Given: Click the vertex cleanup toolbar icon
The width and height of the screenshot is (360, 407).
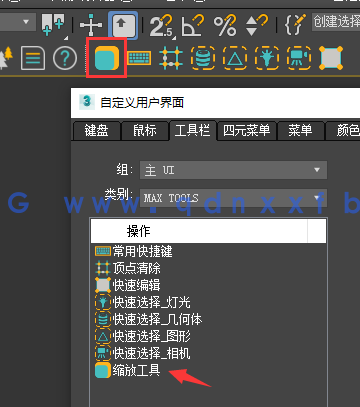Looking at the screenshot, I should pos(171,58).
